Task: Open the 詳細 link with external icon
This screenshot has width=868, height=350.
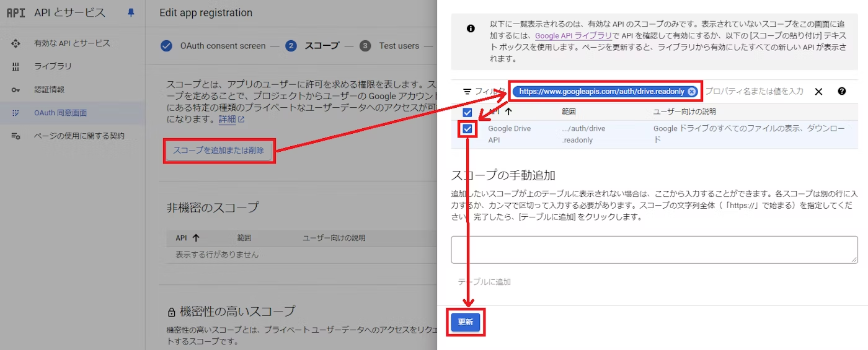Action: click(231, 119)
